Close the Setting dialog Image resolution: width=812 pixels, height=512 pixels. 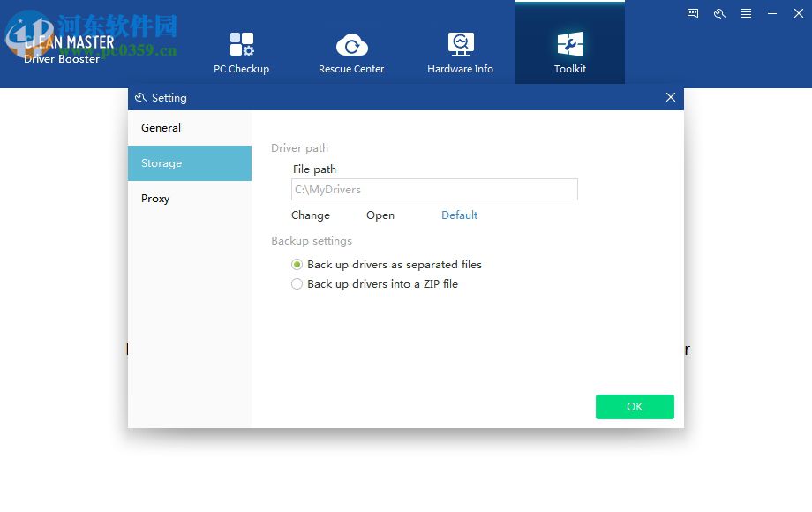click(x=670, y=97)
